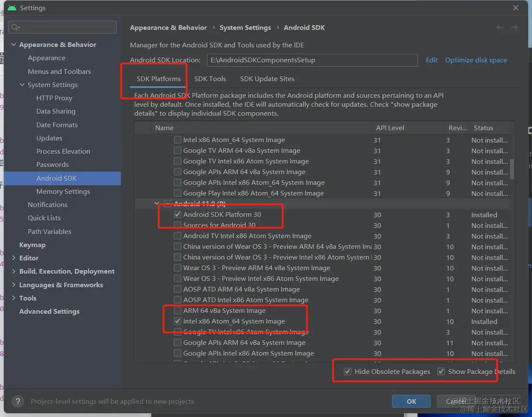532x417 pixels.
Task: Open Updates settings
Action: pos(49,138)
